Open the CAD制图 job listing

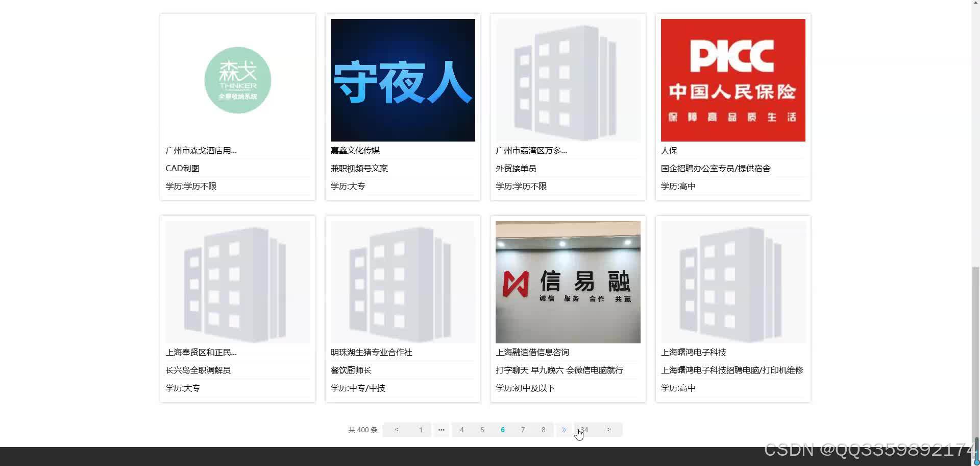coord(182,168)
